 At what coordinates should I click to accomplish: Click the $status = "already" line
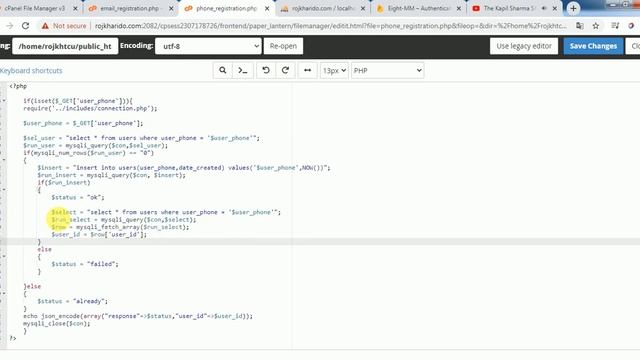72,301
